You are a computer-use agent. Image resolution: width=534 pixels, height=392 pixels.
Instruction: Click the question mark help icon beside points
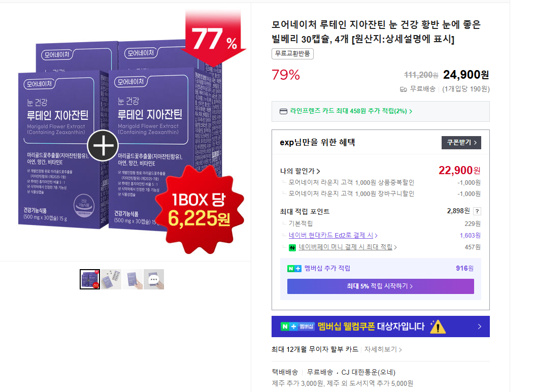pos(477,211)
